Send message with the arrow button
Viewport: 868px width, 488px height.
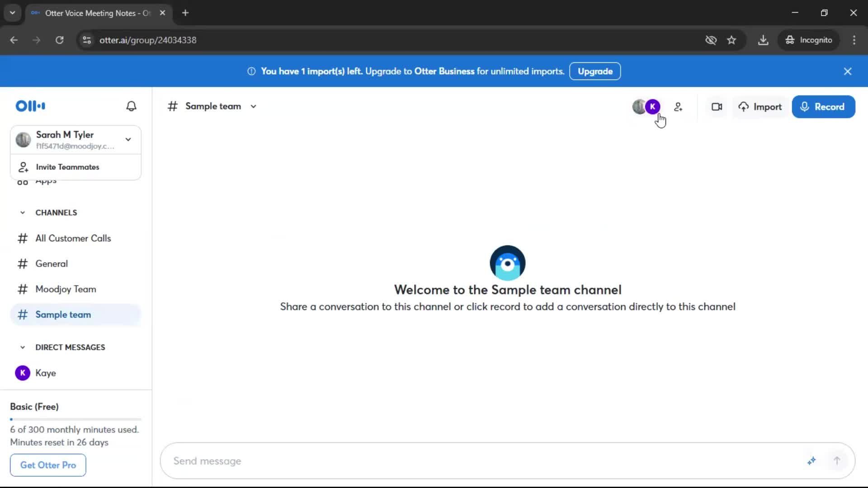coord(837,461)
